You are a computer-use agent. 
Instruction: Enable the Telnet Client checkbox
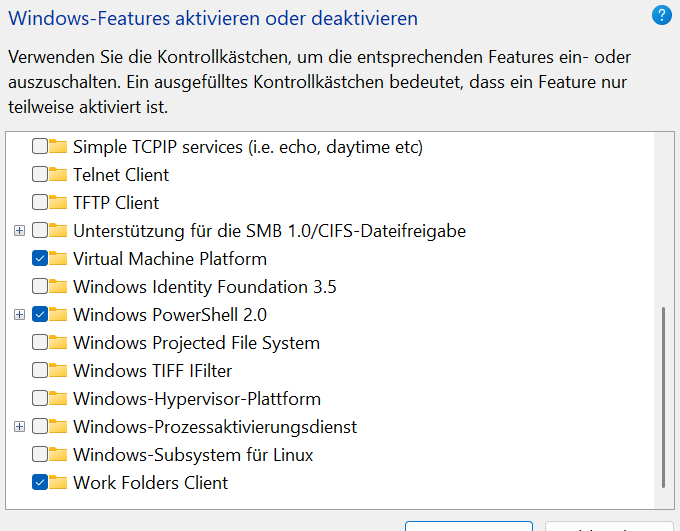click(x=39, y=174)
